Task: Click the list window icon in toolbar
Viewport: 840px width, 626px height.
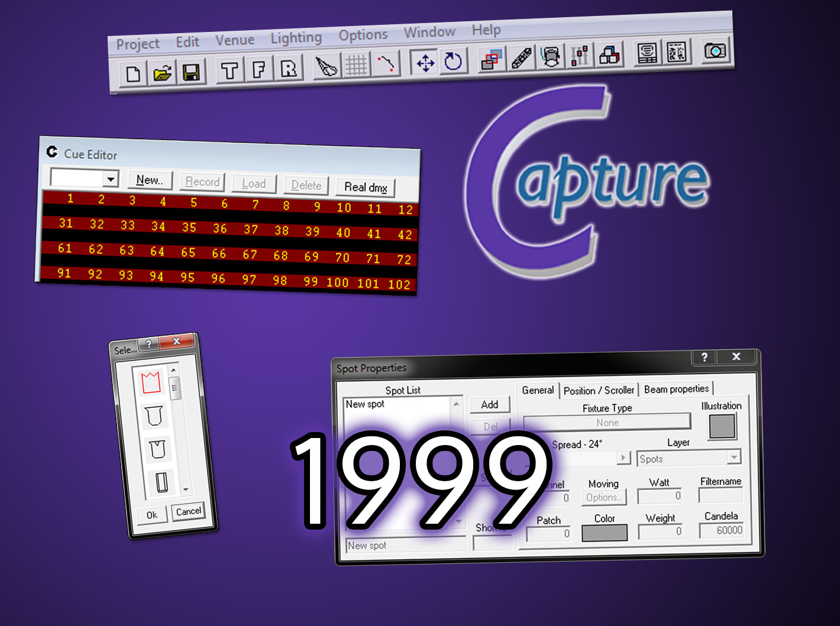Action: (648, 54)
